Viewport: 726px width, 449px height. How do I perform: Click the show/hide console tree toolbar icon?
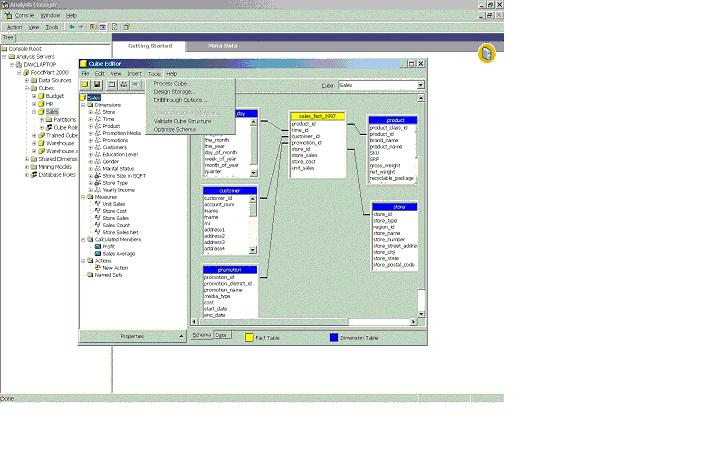103,27
